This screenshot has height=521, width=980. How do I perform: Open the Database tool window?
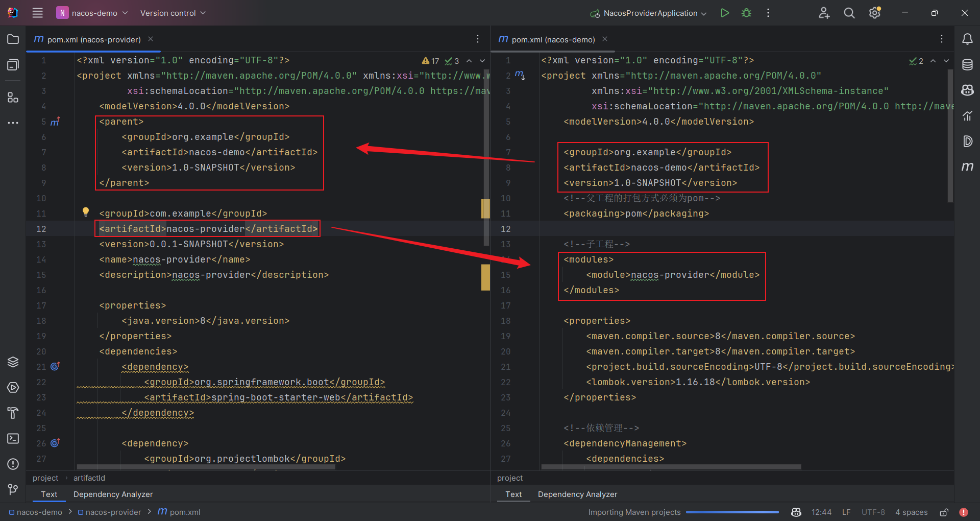coord(967,65)
